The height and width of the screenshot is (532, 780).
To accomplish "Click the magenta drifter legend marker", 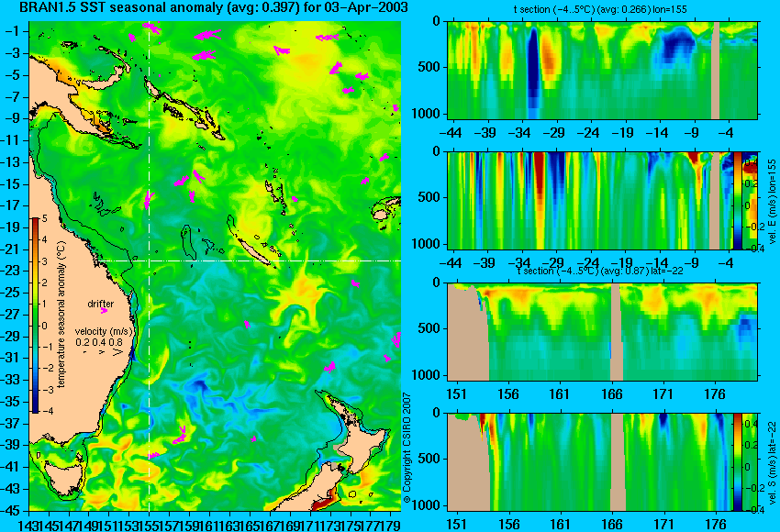I will click(x=104, y=311).
